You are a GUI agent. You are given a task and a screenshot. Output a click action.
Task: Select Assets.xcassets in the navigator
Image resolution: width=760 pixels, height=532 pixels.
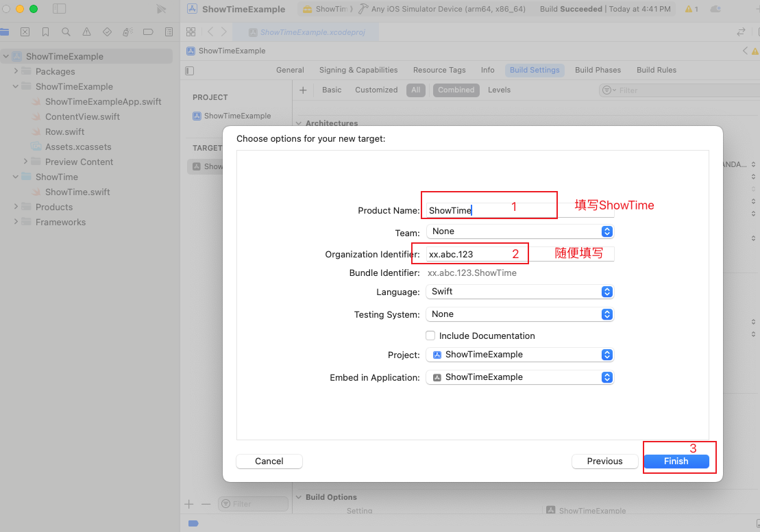click(78, 147)
